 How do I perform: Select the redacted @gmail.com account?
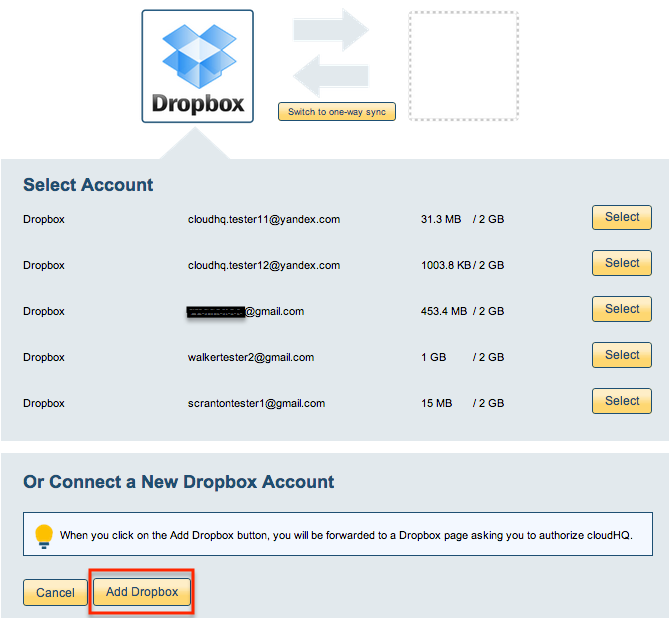coord(622,309)
